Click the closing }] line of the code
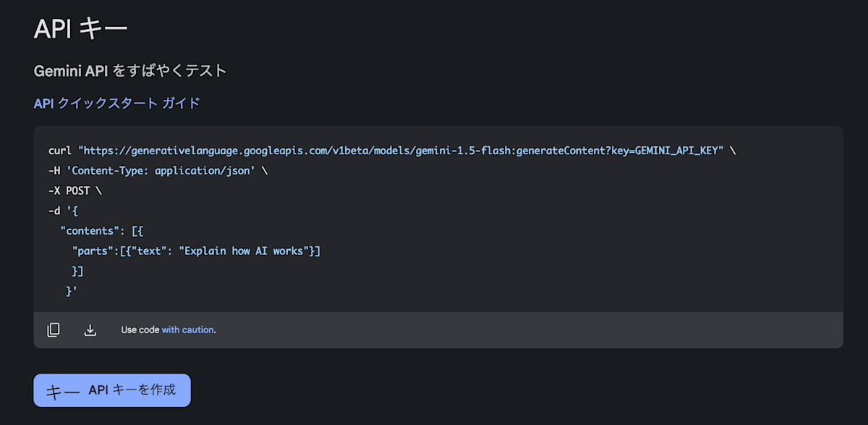This screenshot has width=868, height=425. pyautogui.click(x=77, y=271)
